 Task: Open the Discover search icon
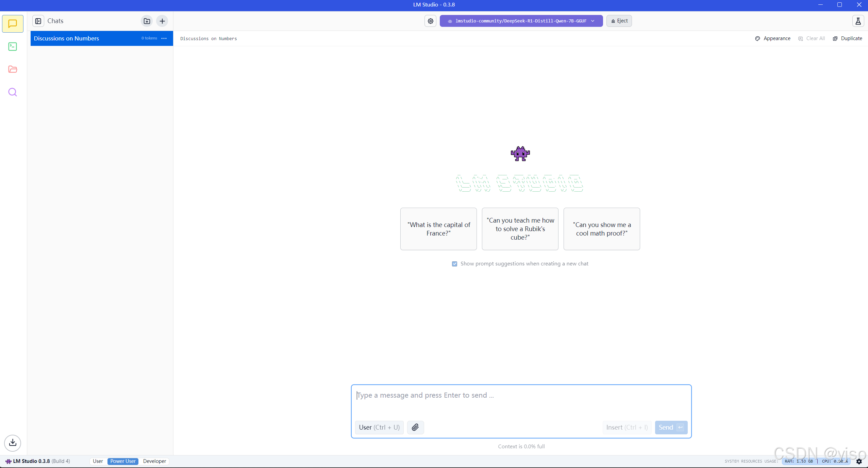click(13, 92)
